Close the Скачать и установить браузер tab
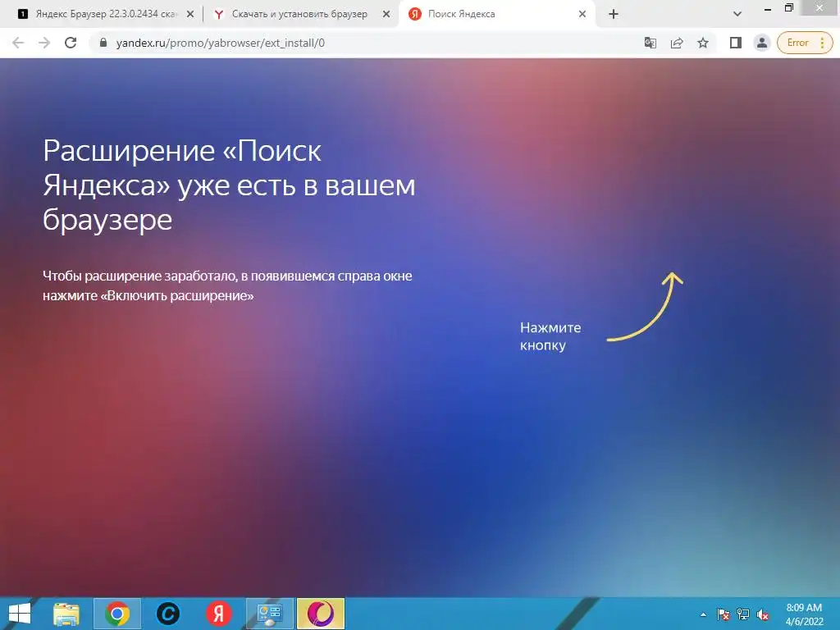This screenshot has height=630, width=840. click(386, 15)
